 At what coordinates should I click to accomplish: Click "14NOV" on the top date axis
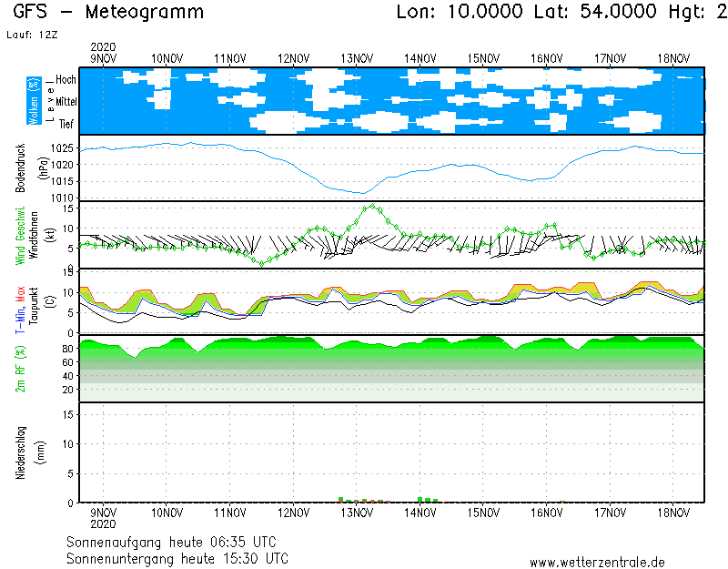[x=420, y=58]
